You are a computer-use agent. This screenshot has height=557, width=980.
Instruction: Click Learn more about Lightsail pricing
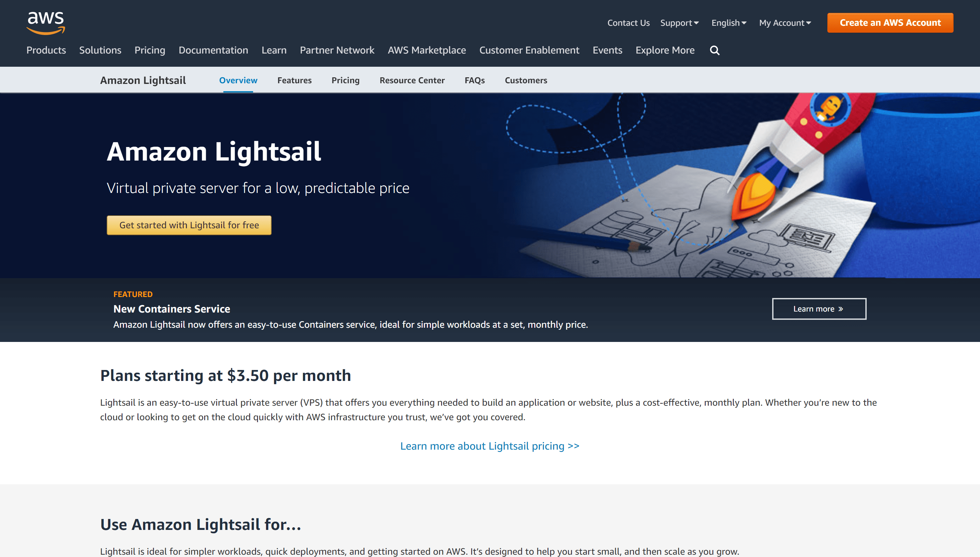(x=489, y=445)
